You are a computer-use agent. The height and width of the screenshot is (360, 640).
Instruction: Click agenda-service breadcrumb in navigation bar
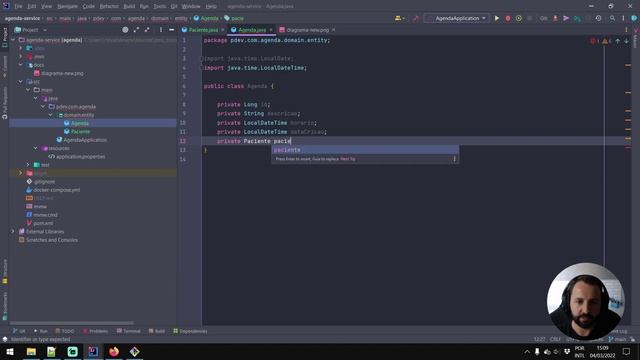coord(22,18)
